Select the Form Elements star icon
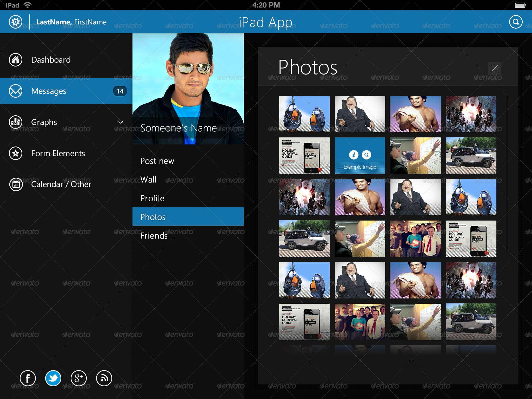Viewport: 532px width, 399px height. point(16,153)
